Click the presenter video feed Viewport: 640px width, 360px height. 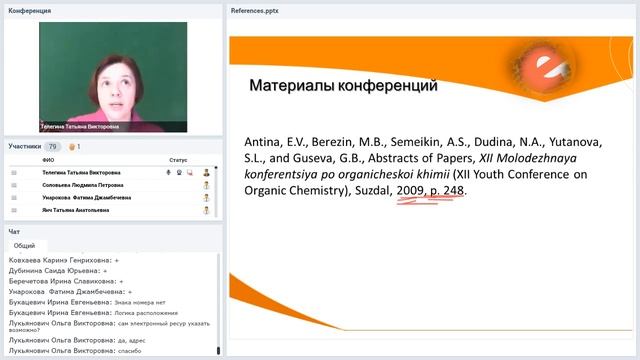click(113, 77)
